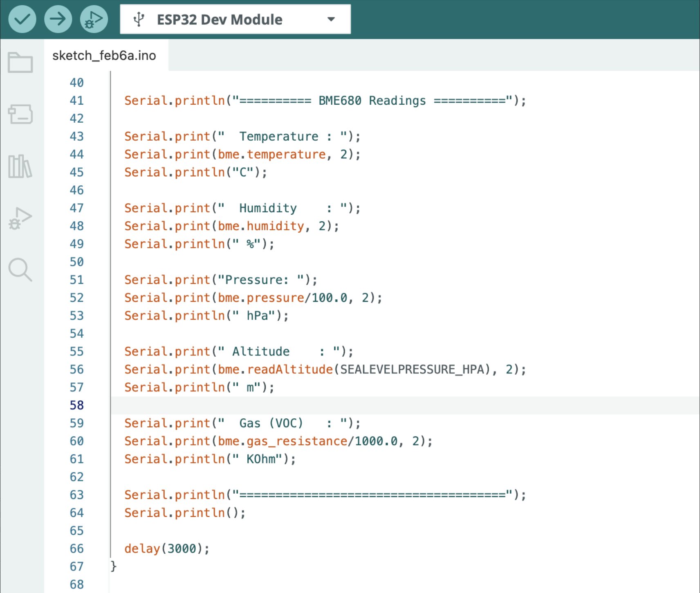This screenshot has height=593, width=700.
Task: Click the Verify sketch button
Action: (22, 19)
